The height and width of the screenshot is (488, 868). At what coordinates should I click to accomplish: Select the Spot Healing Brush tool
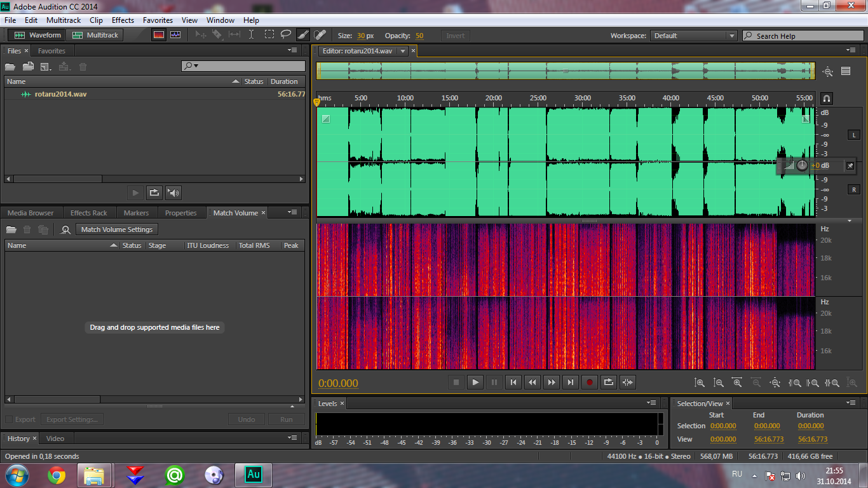coord(320,35)
